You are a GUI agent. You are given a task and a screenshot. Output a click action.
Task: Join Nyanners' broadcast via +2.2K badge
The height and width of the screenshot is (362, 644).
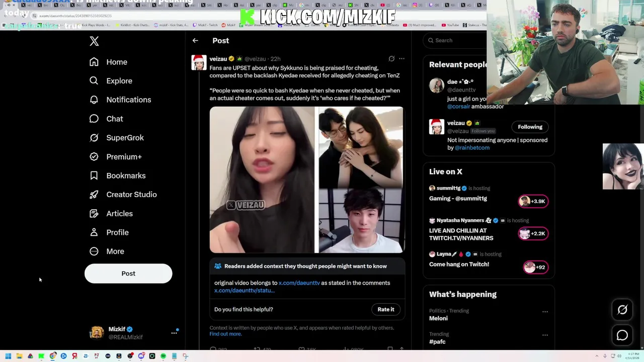(533, 233)
